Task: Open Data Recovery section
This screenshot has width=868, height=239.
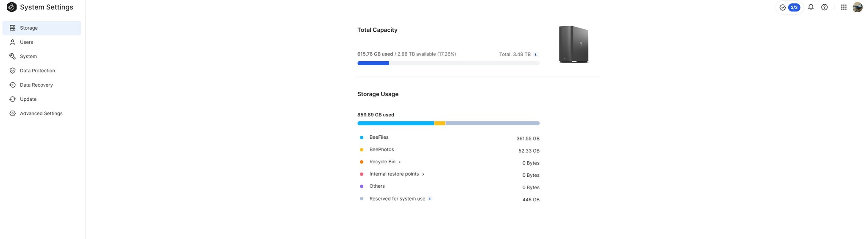Action: click(36, 85)
